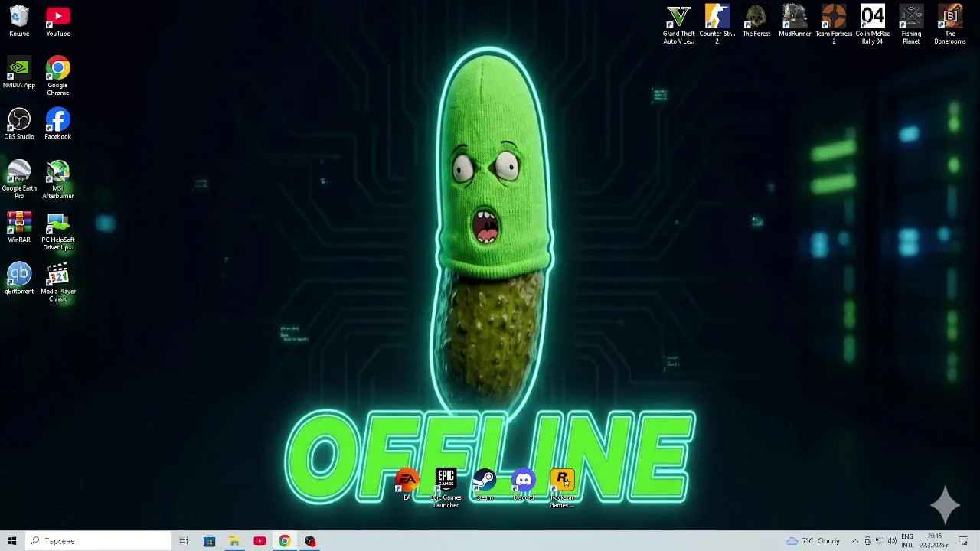Open File Explorer from the taskbar
The width and height of the screenshot is (980, 551).
tap(234, 541)
